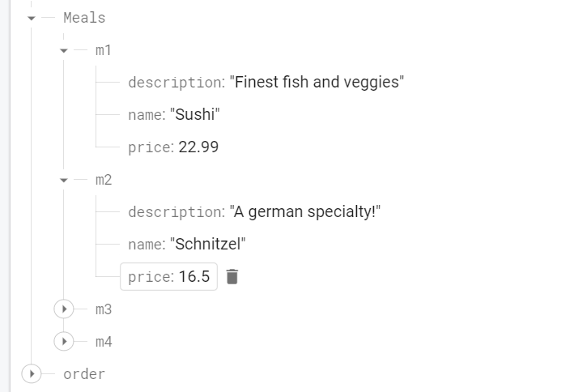This screenshot has height=392, width=561.
Task: Select the Meals key label
Action: (84, 18)
